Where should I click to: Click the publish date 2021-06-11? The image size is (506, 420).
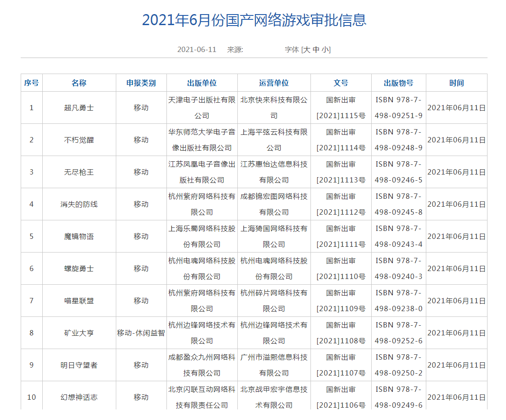click(x=196, y=50)
